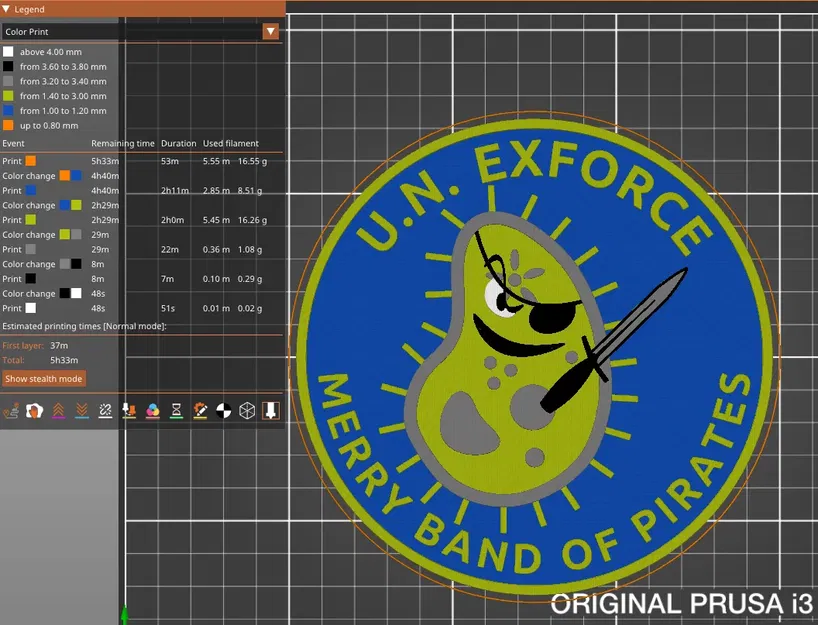Show retractions using the upward arrows icon
This screenshot has height=625, width=818.
58,410
